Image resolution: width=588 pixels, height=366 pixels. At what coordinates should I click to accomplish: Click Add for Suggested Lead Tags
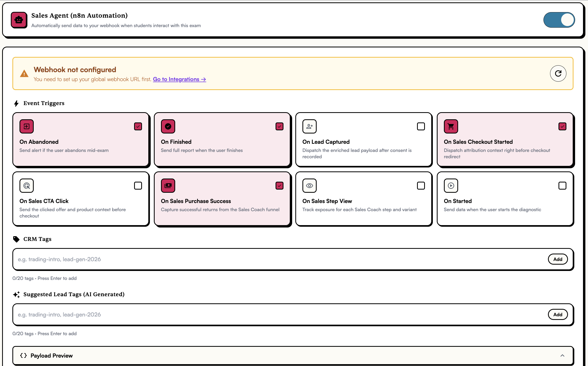pos(558,314)
